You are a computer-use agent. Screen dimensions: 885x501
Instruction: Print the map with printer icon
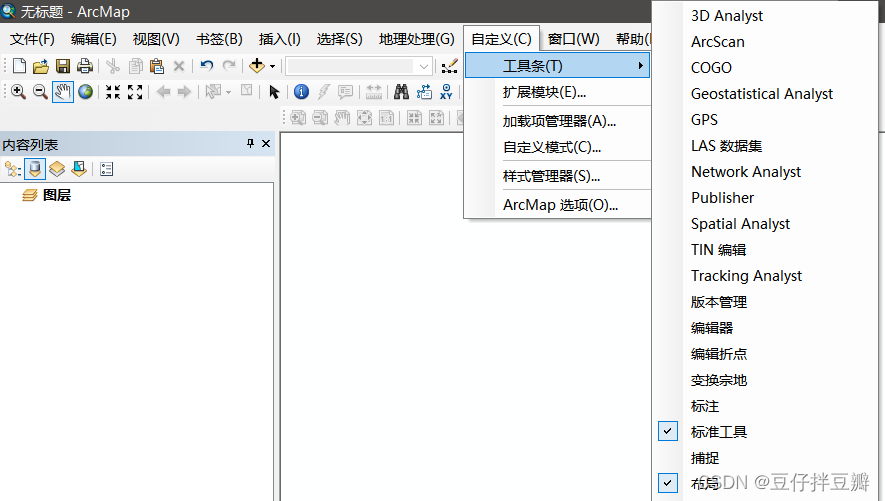pos(85,67)
